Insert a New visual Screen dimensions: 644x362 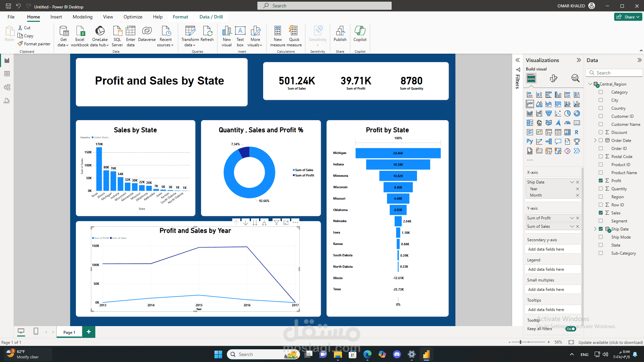(x=227, y=36)
